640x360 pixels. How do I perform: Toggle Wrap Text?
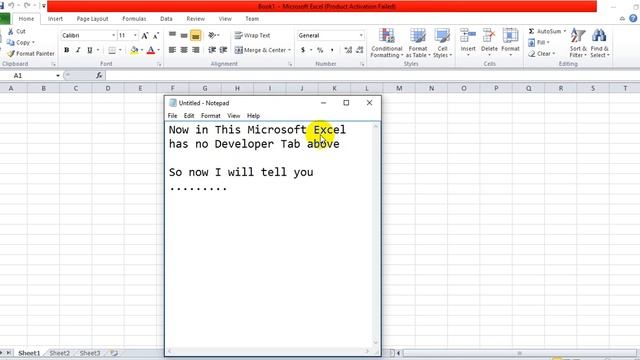(253, 36)
